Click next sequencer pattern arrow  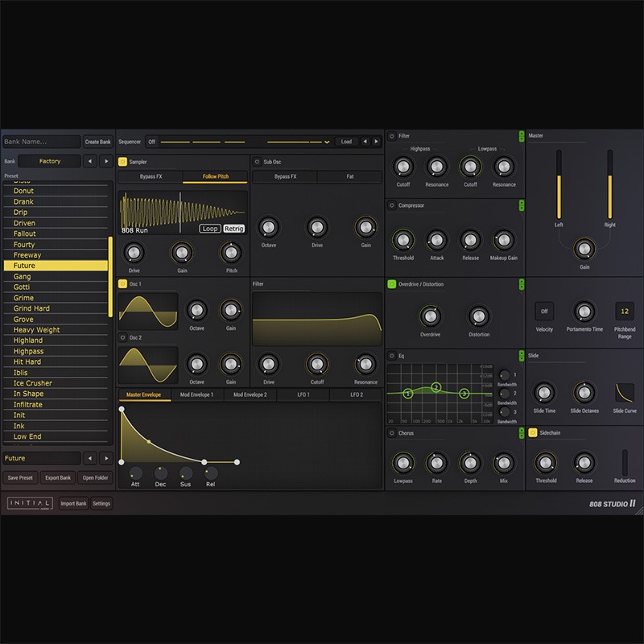[x=376, y=142]
